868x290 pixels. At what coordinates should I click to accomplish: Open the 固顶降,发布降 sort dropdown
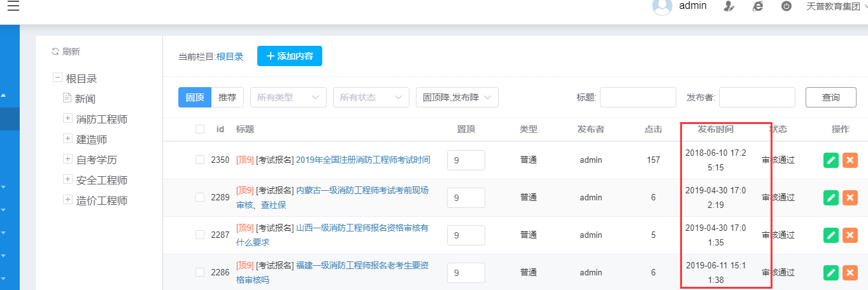[x=457, y=97]
